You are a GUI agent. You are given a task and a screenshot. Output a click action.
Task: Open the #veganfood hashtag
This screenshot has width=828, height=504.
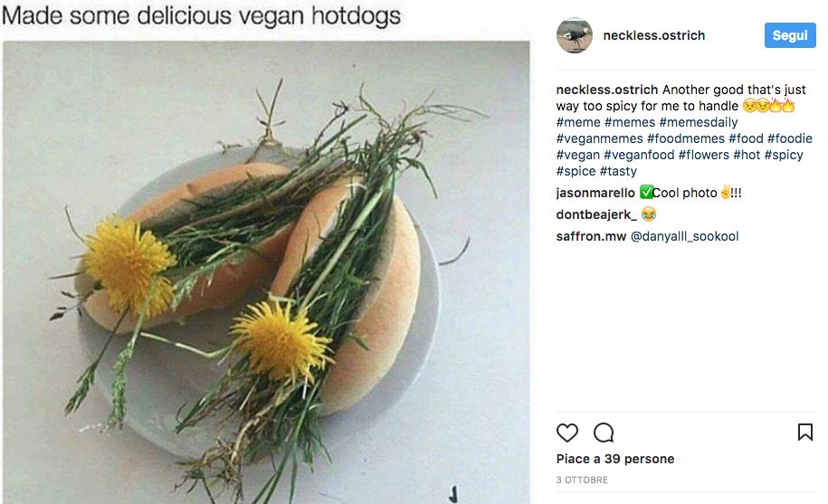[640, 155]
